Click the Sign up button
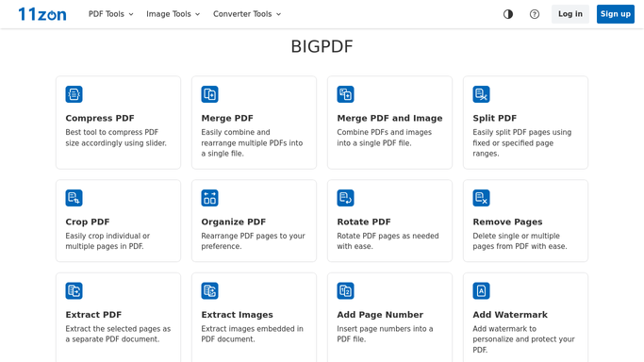The height and width of the screenshot is (362, 644). click(616, 14)
